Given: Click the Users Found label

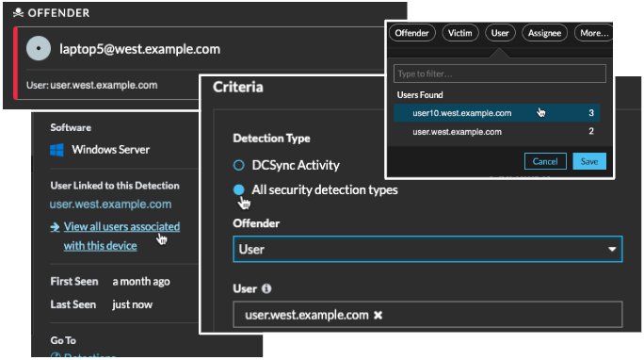Looking at the screenshot, I should coord(420,95).
